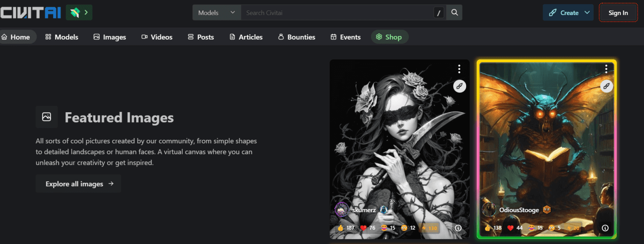
Task: Expand the Models search category dropdown
Action: point(216,13)
